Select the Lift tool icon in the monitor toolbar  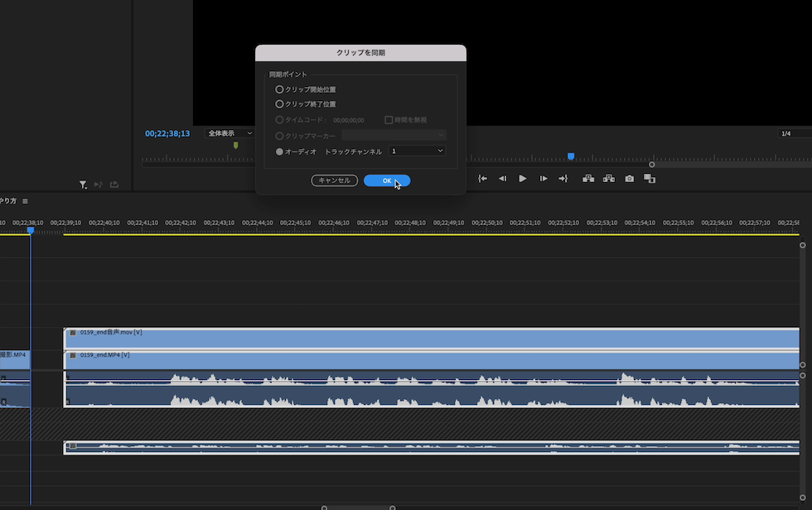[x=588, y=178]
